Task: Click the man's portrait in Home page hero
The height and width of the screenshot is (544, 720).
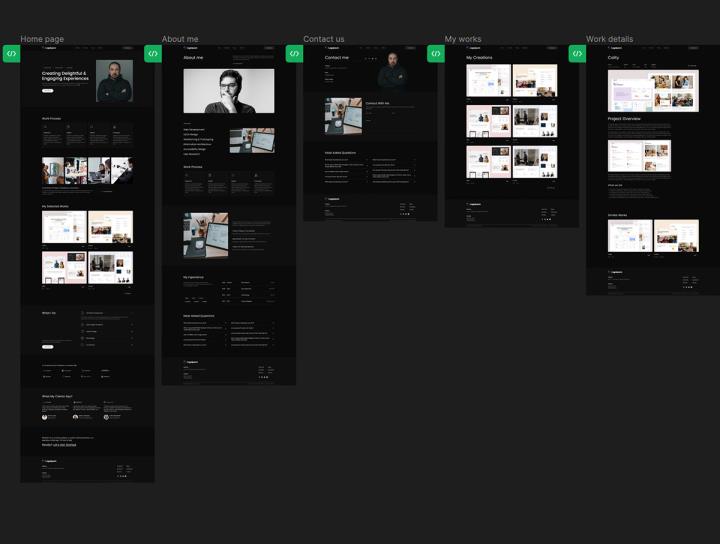Action: click(114, 81)
